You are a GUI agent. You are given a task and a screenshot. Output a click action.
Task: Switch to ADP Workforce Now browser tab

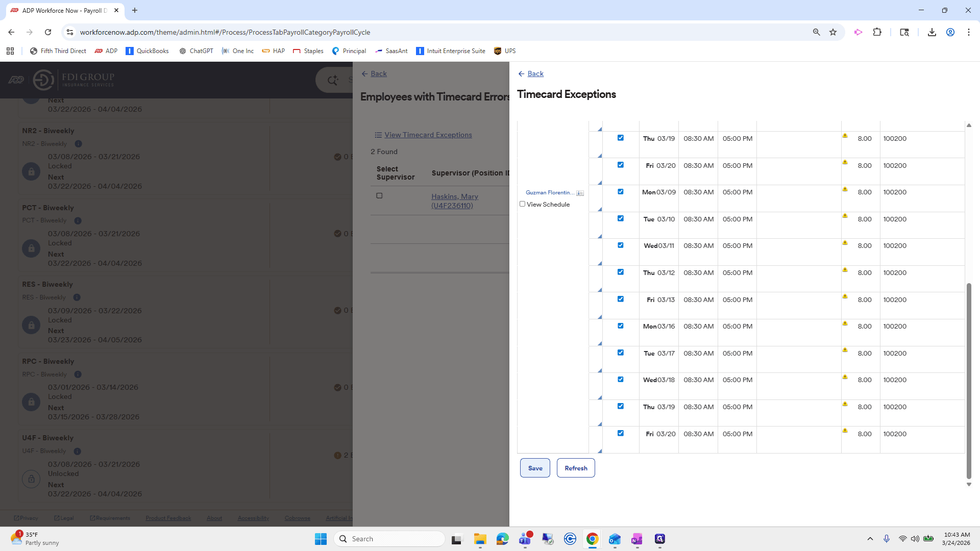pyautogui.click(x=64, y=10)
